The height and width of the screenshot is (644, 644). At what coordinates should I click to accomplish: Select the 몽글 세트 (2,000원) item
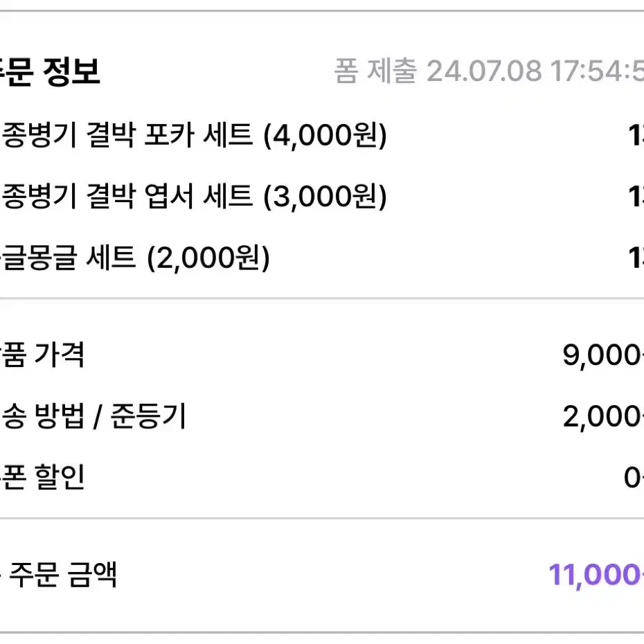[x=135, y=258]
